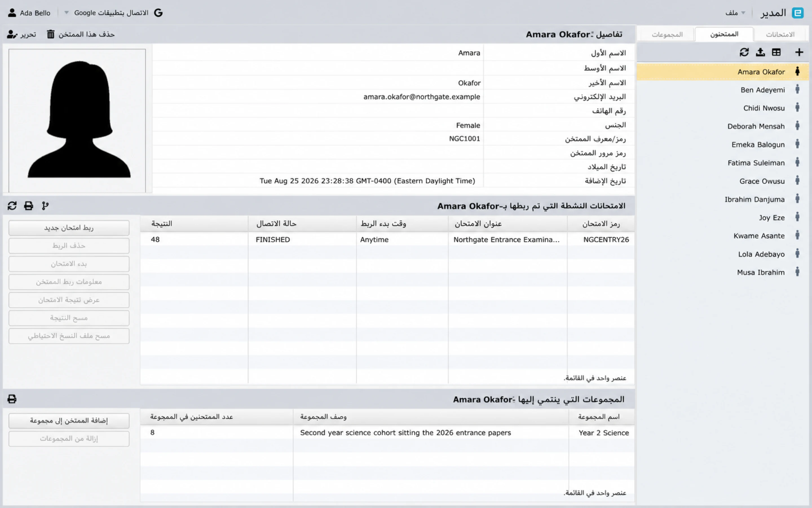Click the person icon beside Ben Adeyemi
Screen dimensions: 812x508
[x=798, y=89]
